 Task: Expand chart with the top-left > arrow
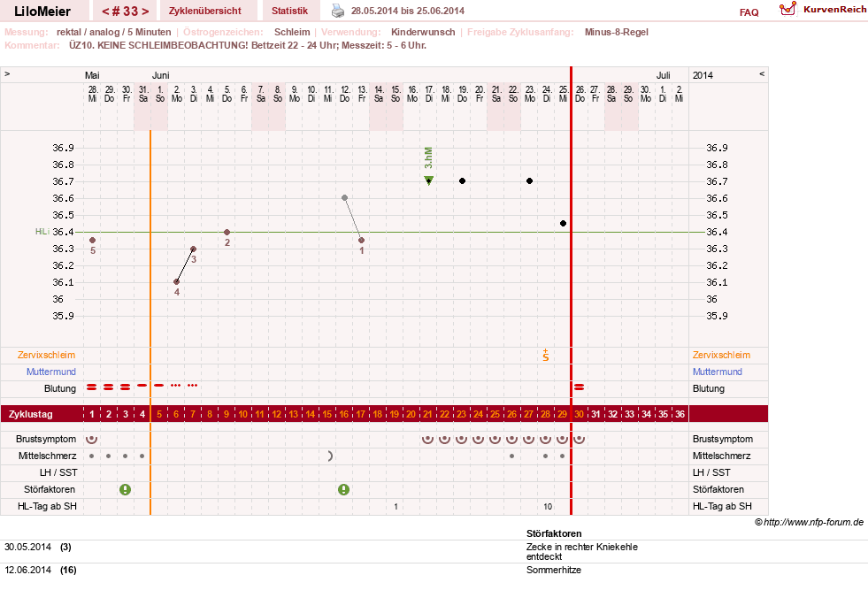[7, 73]
